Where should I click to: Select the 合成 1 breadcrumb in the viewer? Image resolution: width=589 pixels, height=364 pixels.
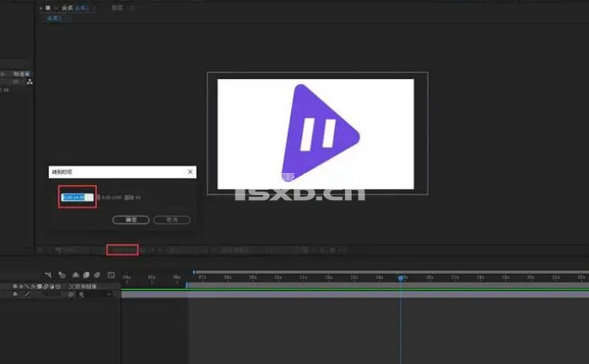(x=55, y=18)
